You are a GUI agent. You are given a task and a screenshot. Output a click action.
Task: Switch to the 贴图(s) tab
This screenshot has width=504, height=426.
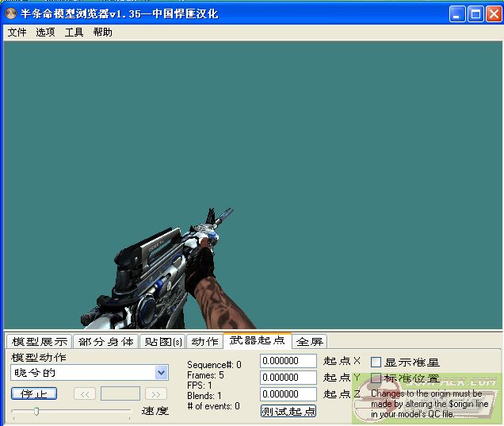162,342
